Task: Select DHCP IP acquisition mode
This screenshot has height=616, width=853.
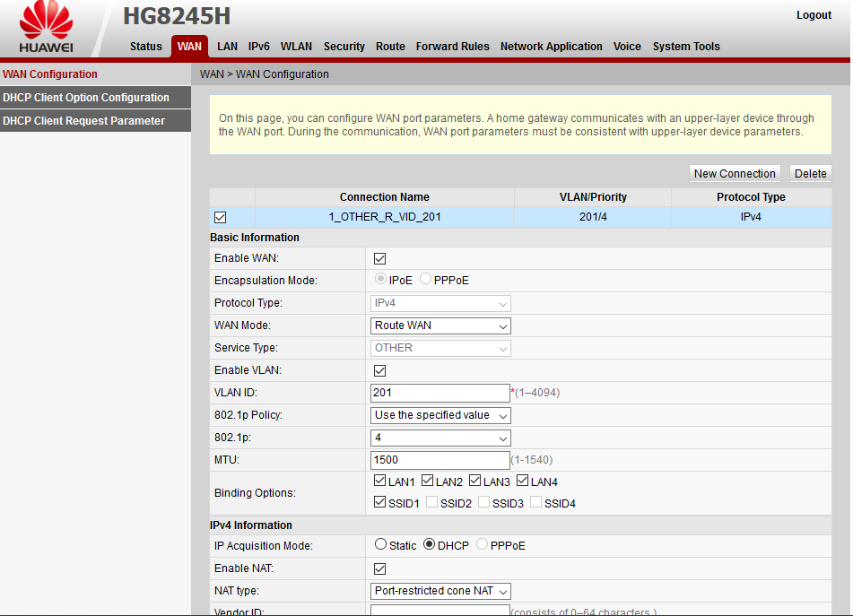Action: point(430,544)
